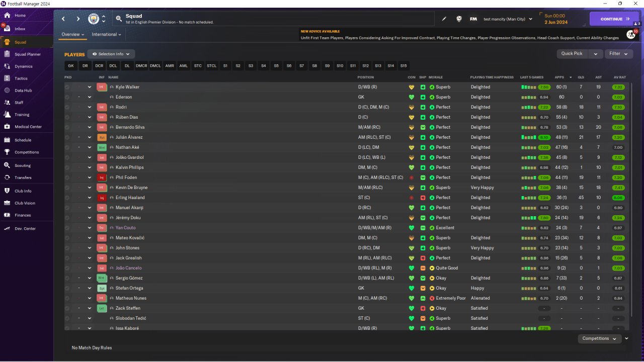Open the manager test mancity dropdown
Viewport: 644px width, 362px height.
point(508,19)
